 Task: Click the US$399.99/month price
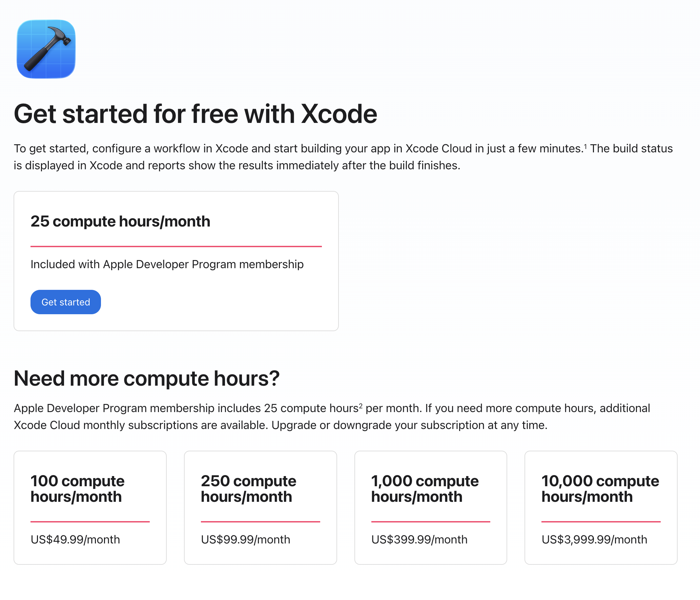coord(419,539)
